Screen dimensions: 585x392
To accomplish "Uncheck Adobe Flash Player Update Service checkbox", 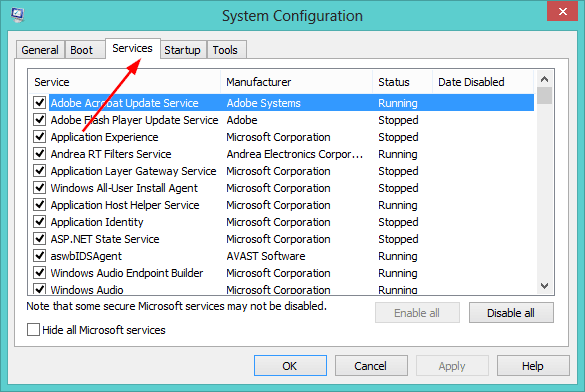I will (40, 120).
